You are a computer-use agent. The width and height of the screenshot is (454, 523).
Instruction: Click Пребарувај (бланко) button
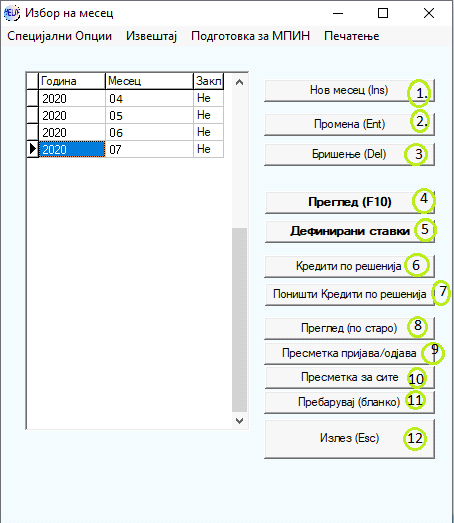tap(349, 402)
